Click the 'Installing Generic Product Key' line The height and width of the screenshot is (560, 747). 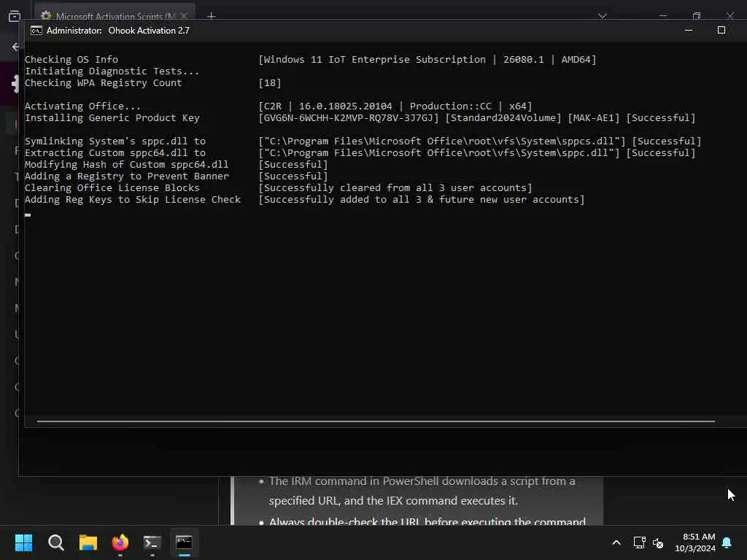pyautogui.click(x=112, y=118)
